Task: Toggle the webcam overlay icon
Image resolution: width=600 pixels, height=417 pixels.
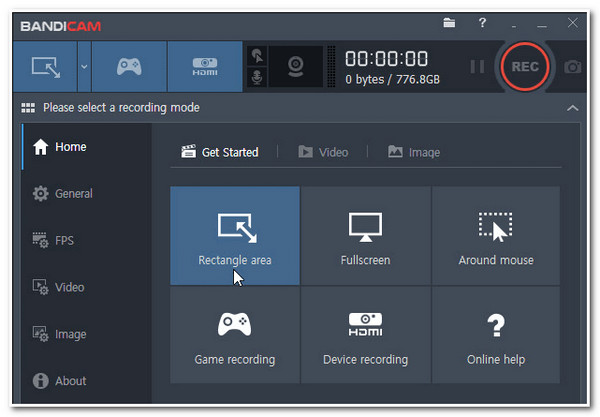Action: (295, 67)
